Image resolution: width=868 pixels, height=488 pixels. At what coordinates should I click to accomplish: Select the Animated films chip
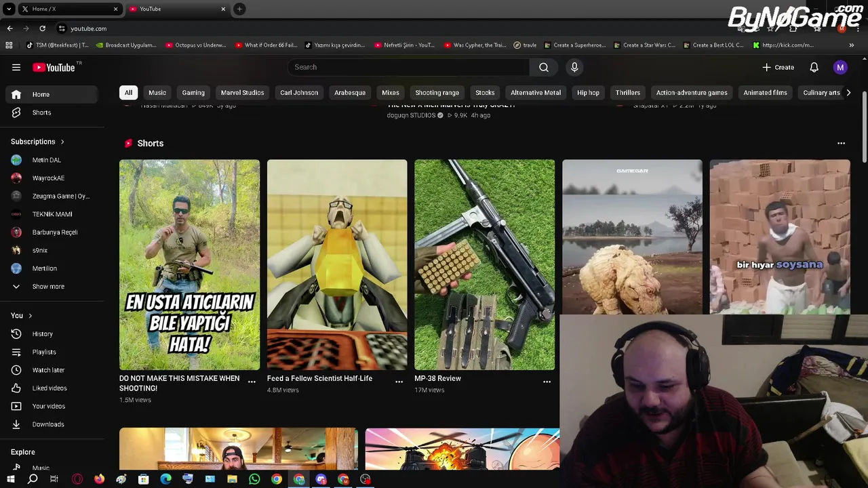(x=765, y=93)
